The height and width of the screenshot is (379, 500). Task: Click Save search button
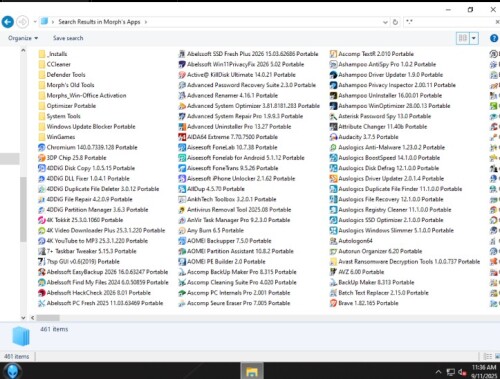pos(68,38)
